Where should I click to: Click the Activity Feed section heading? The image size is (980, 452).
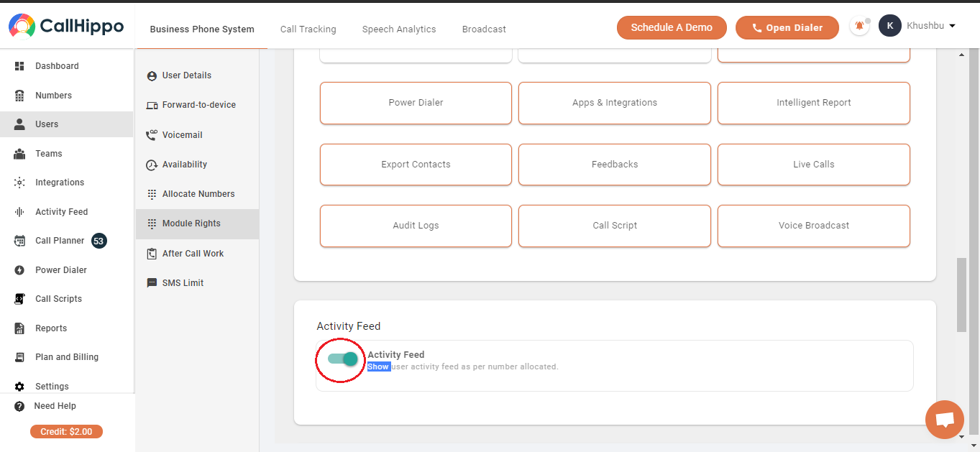pos(349,326)
